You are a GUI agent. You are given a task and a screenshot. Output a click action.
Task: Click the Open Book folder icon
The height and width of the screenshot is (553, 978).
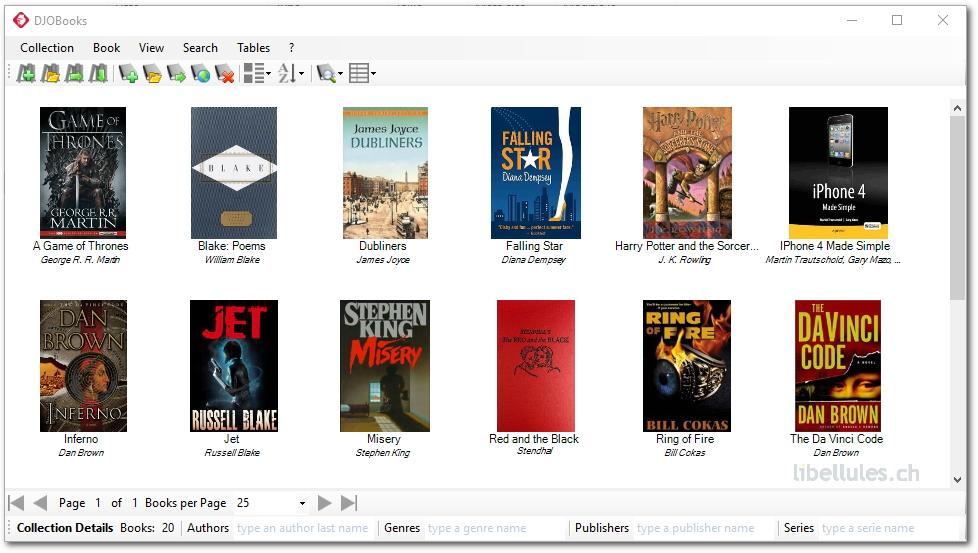pos(152,74)
